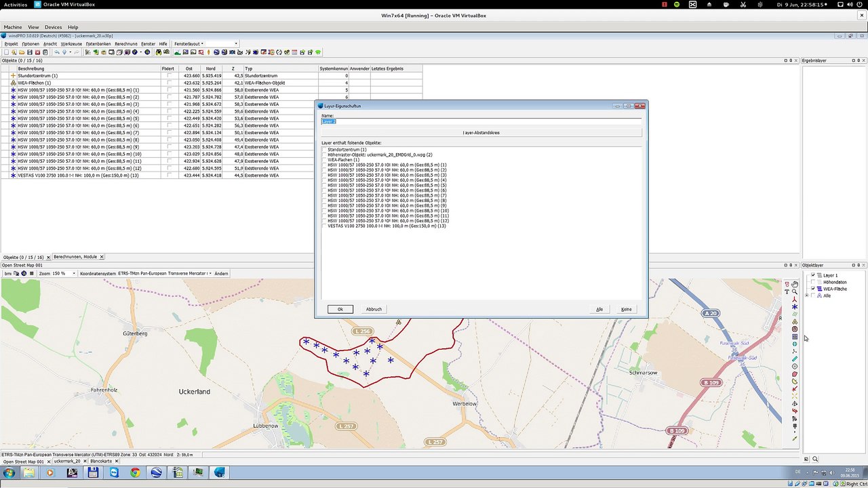Image resolution: width=868 pixels, height=488 pixels.
Task: Click the Nord column header in objects table
Action: tap(210, 68)
